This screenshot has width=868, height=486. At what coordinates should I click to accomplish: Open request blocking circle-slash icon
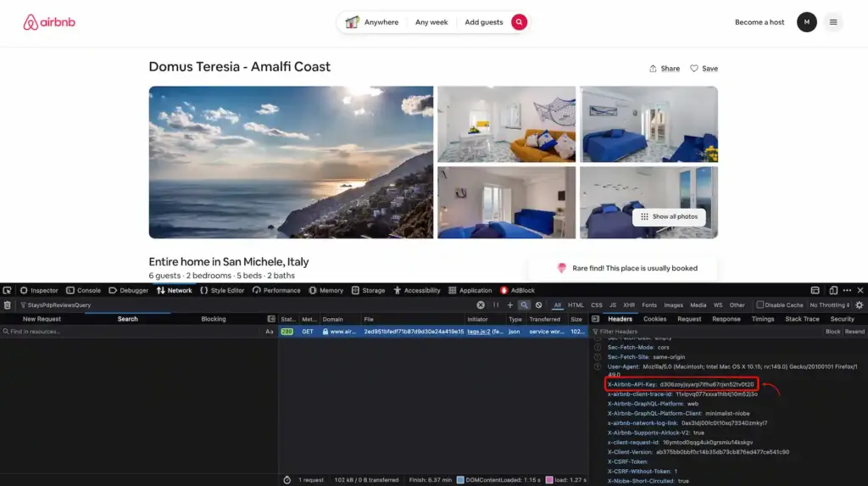point(538,304)
